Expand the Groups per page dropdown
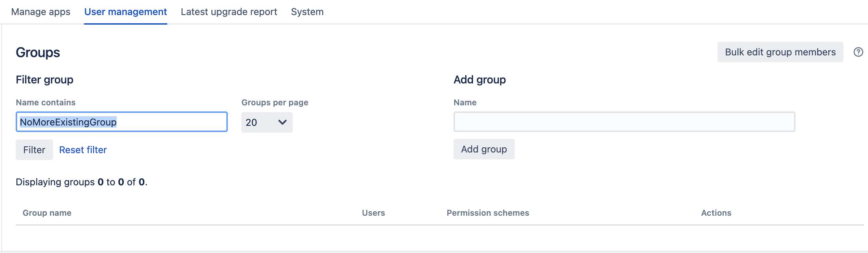Viewport: 868px width, 253px height. 267,122
